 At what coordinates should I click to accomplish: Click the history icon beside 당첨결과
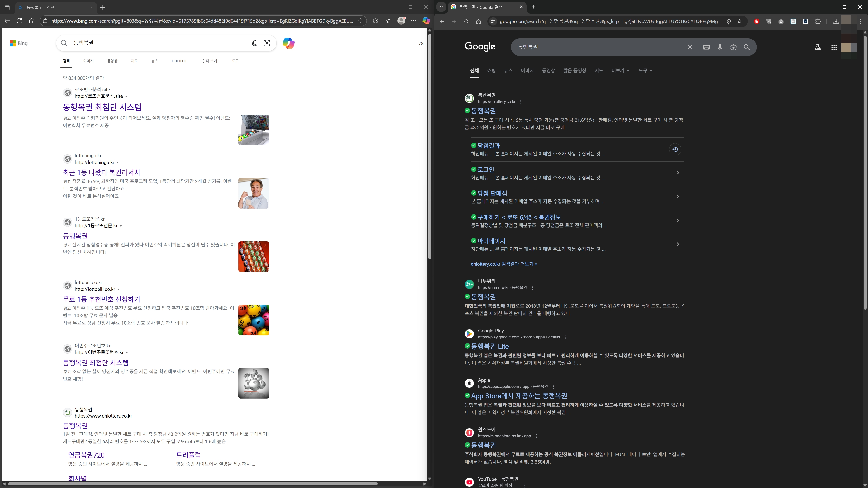point(675,150)
